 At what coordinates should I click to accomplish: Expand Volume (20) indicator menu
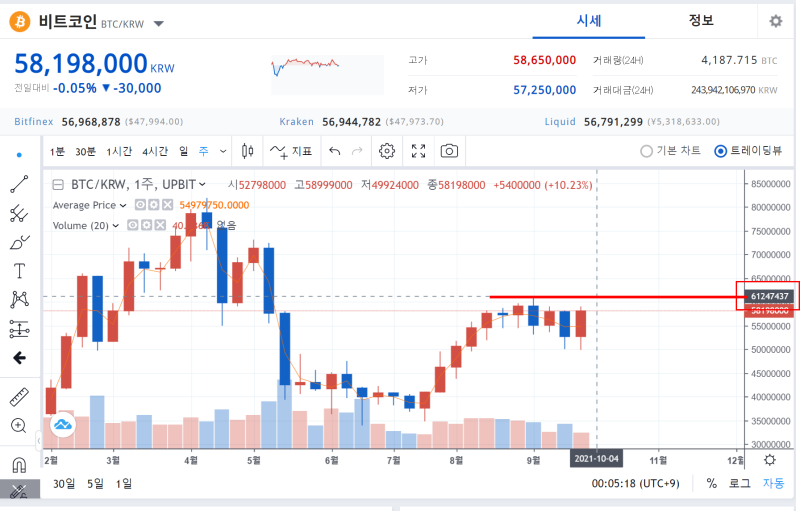pyautogui.click(x=116, y=225)
